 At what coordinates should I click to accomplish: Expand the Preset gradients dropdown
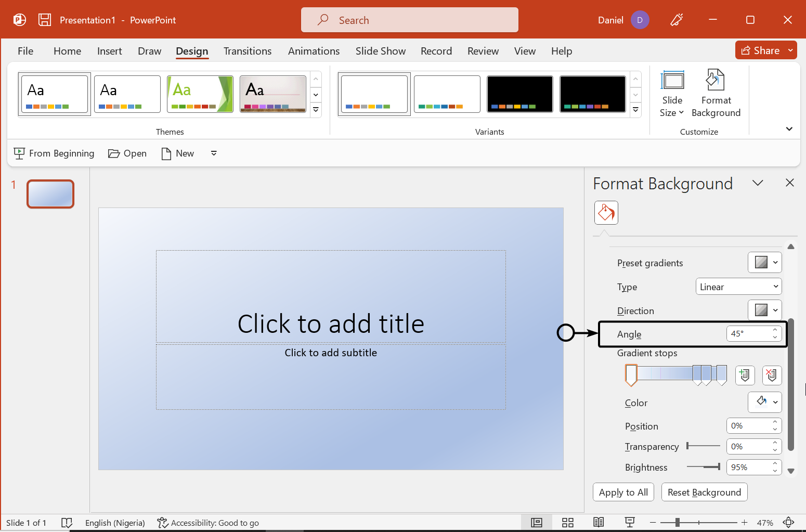764,263
